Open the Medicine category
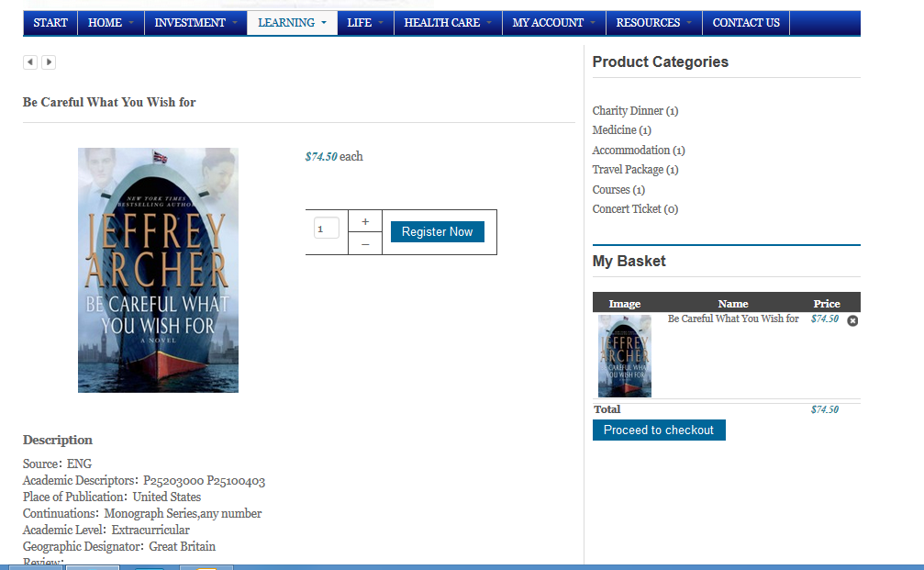The width and height of the screenshot is (924, 570). pyautogui.click(x=622, y=130)
